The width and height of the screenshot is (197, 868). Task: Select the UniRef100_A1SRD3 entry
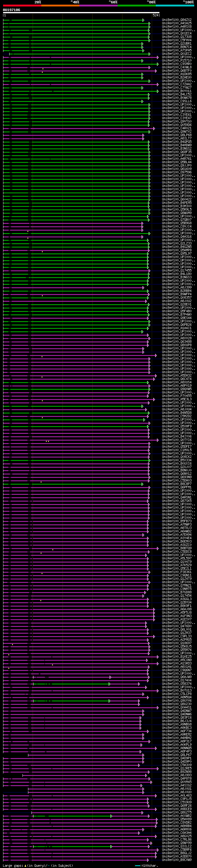(177, 664)
